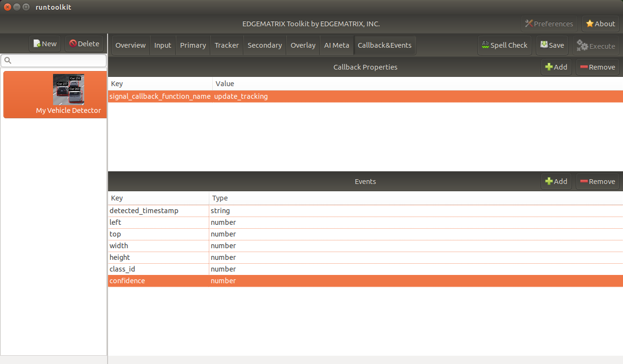Add a Callback Properties entry
Screen dimensions: 623x364
click(556, 67)
